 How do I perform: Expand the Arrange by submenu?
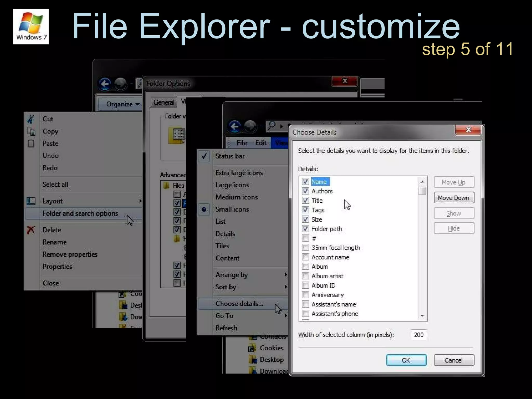click(286, 275)
